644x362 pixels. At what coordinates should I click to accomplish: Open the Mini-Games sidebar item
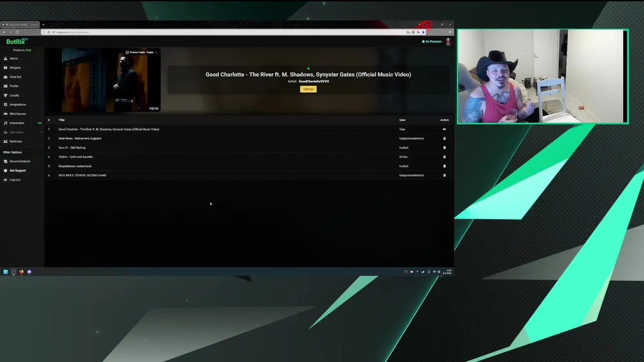tap(17, 114)
